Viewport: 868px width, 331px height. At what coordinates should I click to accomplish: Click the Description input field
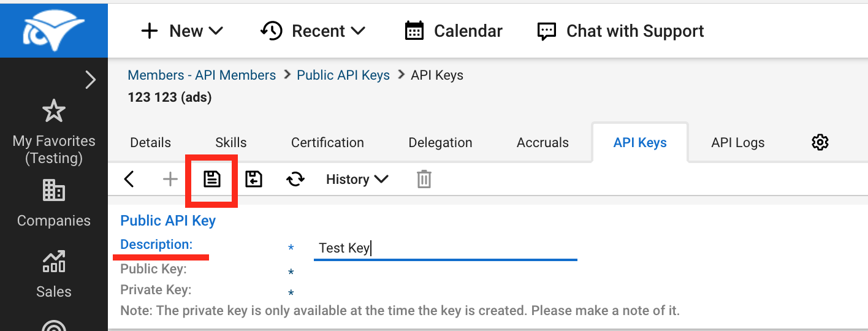446,248
